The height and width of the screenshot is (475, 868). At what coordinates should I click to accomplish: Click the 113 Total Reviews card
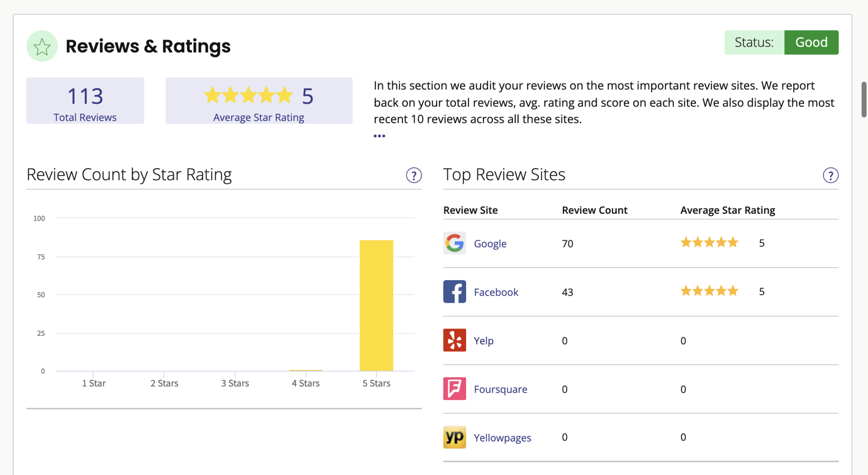tap(85, 100)
